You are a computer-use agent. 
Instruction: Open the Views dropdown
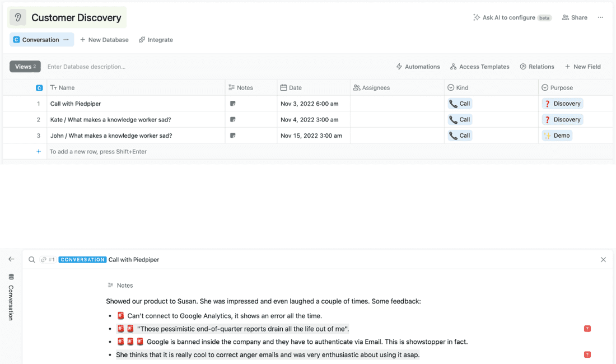[x=25, y=66]
